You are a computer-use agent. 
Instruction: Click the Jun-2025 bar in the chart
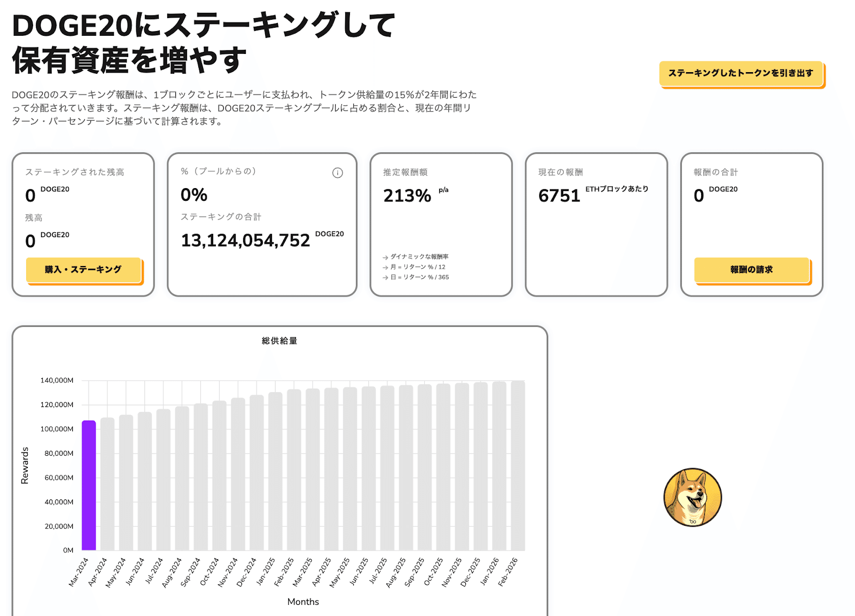[369, 468]
